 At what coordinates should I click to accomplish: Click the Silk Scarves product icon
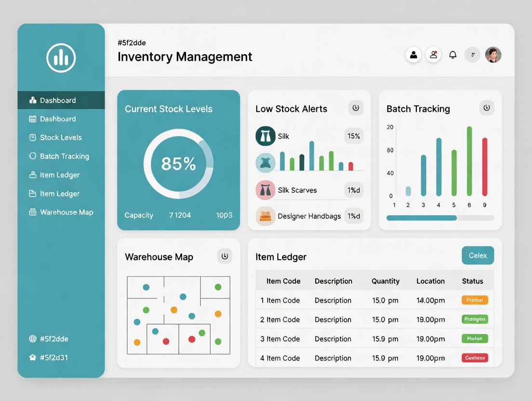(265, 190)
